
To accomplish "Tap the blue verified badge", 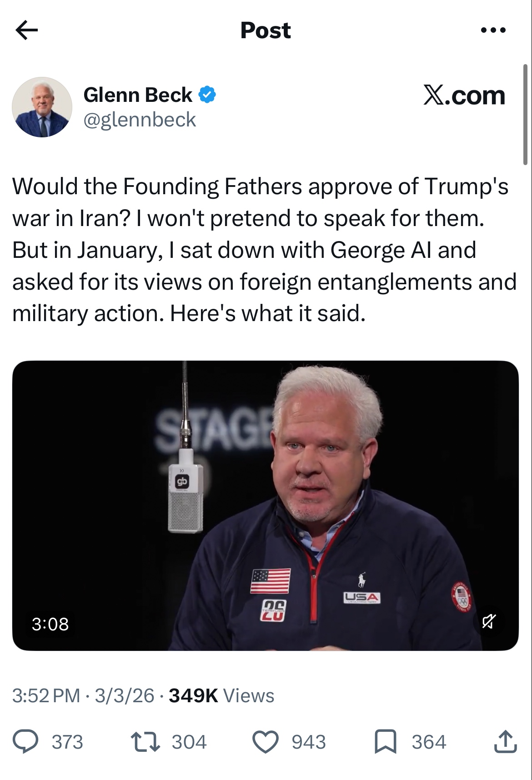I will coord(207,95).
